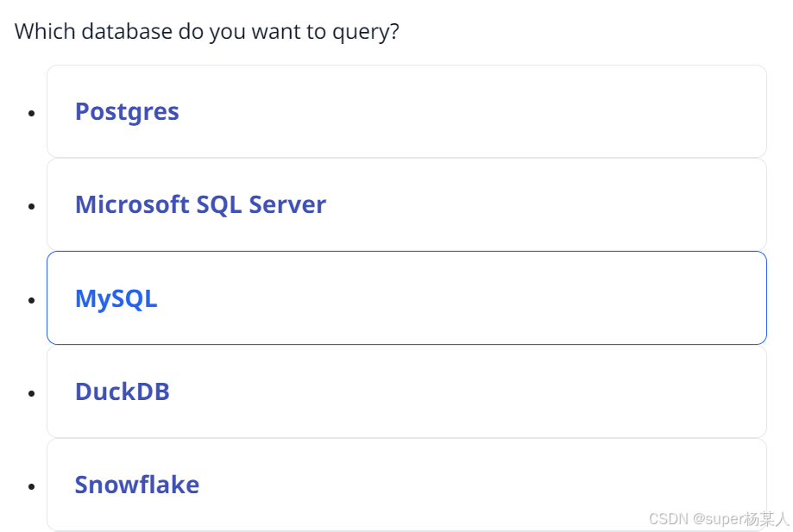The image size is (793, 532).
Task: Choose the Microsoft SQL Server link
Action: (x=200, y=205)
